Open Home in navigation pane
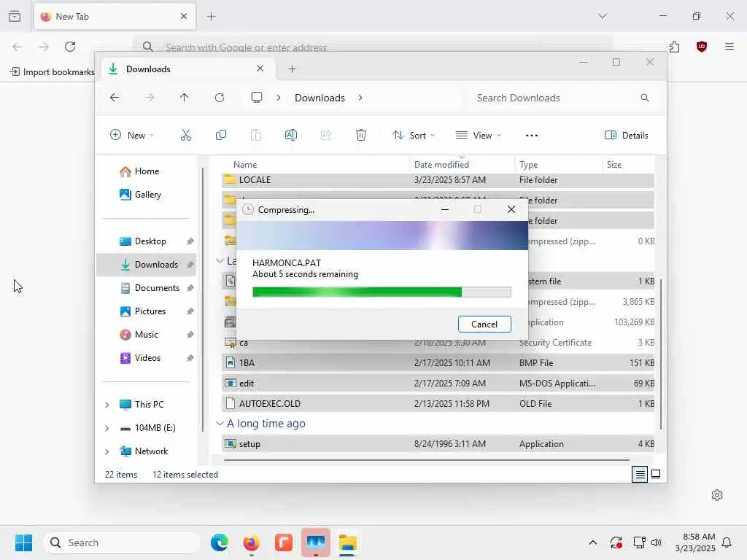This screenshot has width=747, height=560. pyautogui.click(x=147, y=171)
